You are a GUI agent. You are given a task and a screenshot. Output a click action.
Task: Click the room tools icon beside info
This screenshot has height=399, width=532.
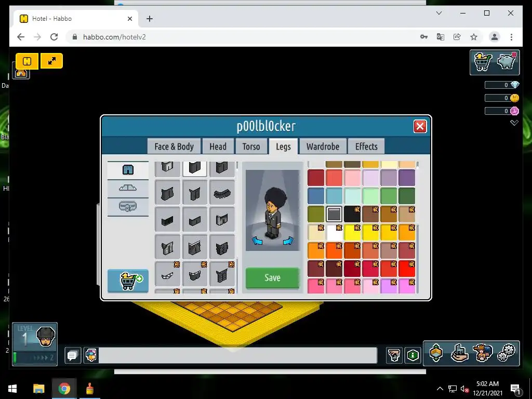click(x=394, y=355)
